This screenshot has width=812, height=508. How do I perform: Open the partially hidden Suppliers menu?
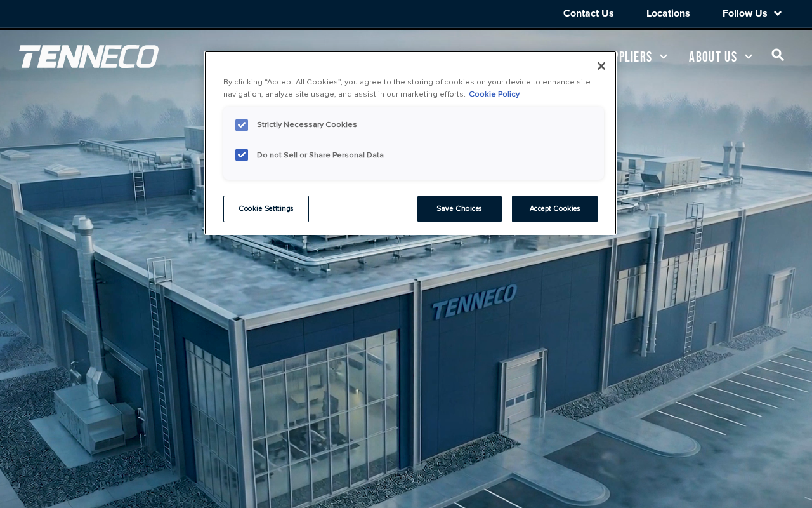tap(634, 57)
